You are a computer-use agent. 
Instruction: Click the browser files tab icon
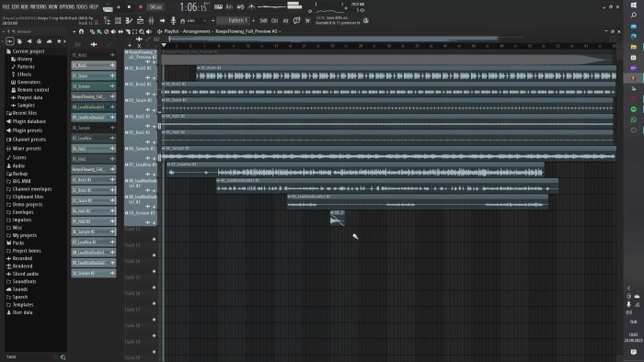pyautogui.click(x=19, y=41)
